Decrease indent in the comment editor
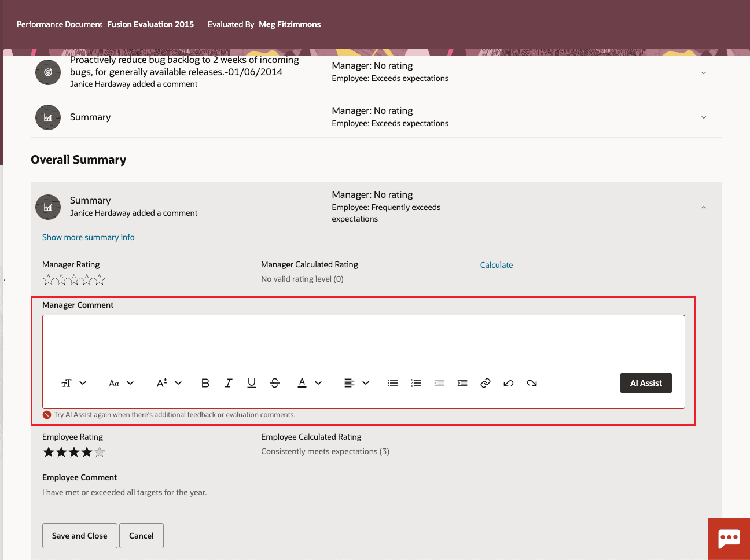 coord(439,383)
